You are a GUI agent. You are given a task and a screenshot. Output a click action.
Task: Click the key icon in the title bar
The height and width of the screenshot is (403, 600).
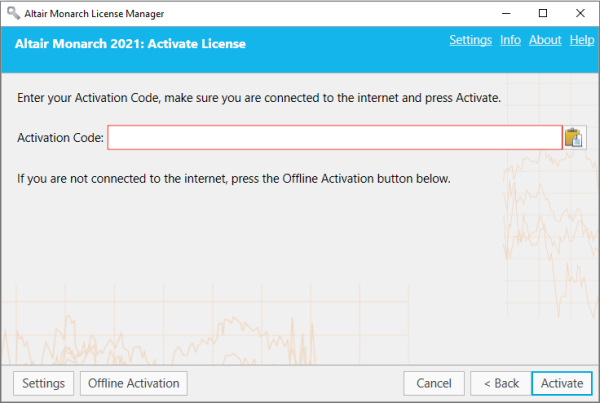pyautogui.click(x=12, y=13)
